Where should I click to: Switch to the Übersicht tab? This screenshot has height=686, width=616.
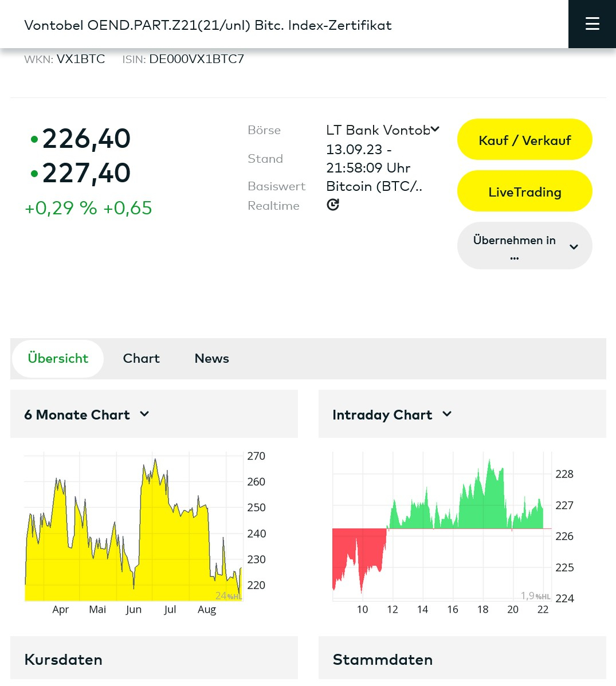tap(58, 358)
